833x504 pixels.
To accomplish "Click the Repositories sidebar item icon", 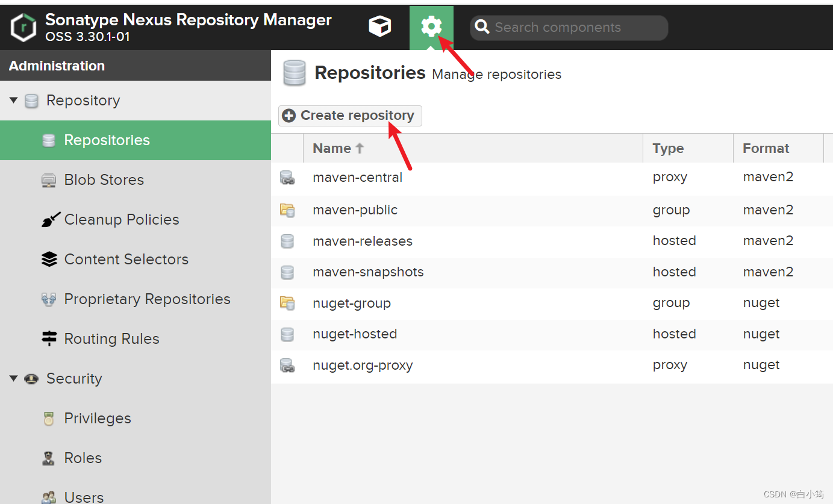I will tap(49, 141).
